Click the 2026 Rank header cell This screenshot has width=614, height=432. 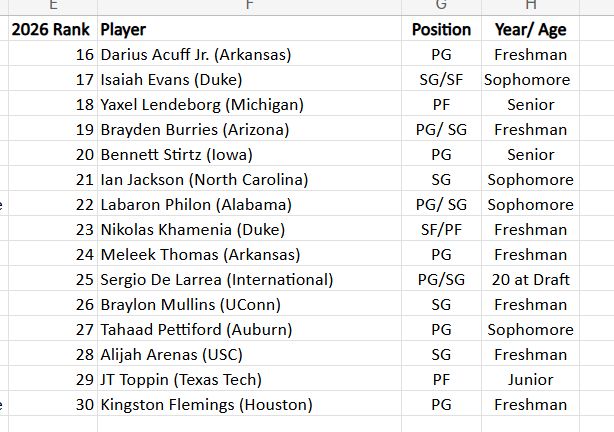(53, 29)
